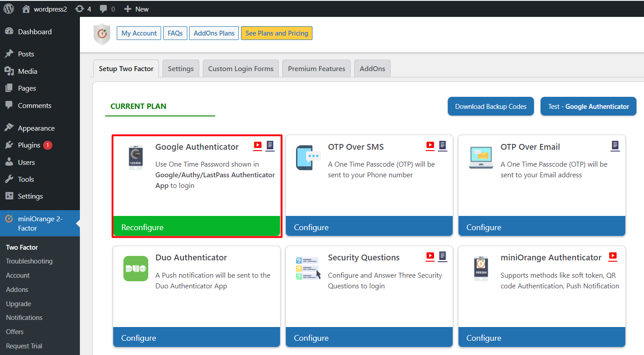Configure Duo Authenticator method
The width and height of the screenshot is (644, 355).
197,337
